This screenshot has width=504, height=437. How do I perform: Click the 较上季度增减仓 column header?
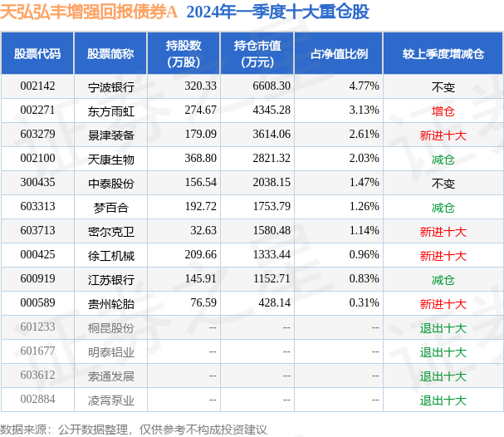(x=443, y=54)
